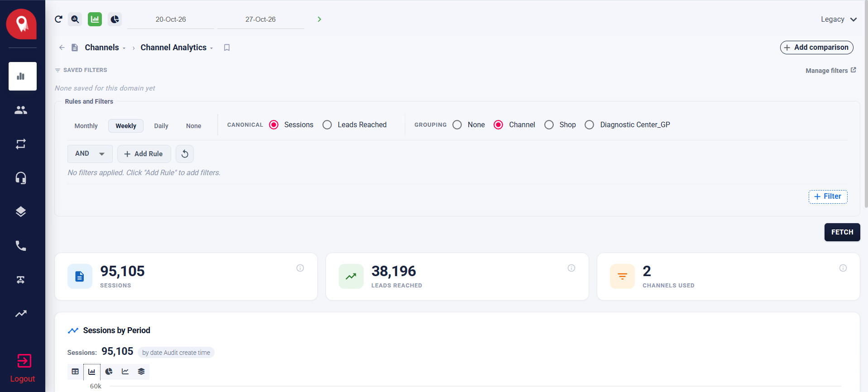Click the back arrow beside Channels
The image size is (868, 392).
62,48
